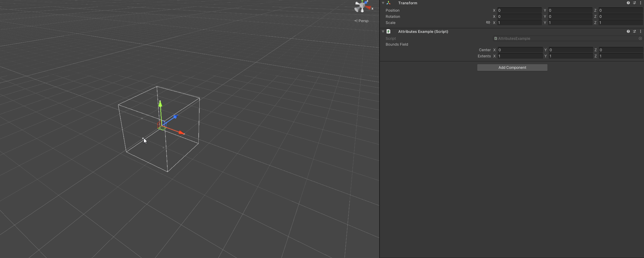The width and height of the screenshot is (644, 258).
Task: Click the Position X input field
Action: point(519,10)
